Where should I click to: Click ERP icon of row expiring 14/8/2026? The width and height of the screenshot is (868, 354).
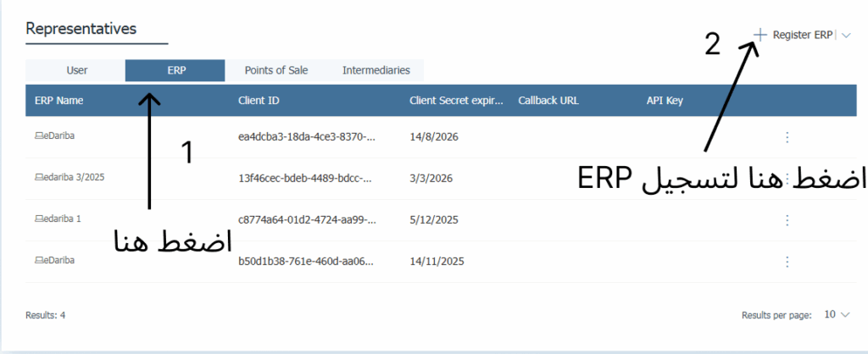39,136
